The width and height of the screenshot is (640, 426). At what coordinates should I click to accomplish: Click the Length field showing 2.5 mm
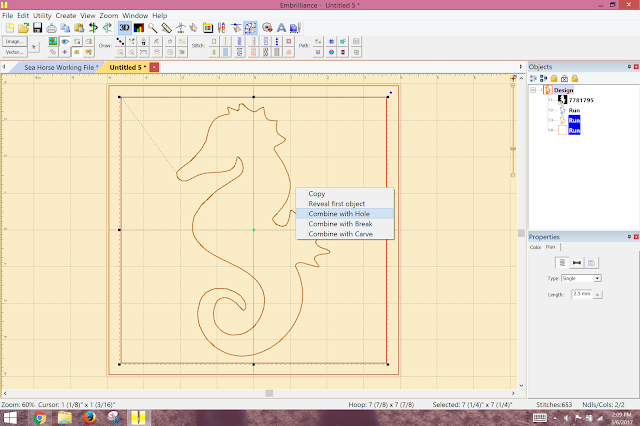pos(579,295)
